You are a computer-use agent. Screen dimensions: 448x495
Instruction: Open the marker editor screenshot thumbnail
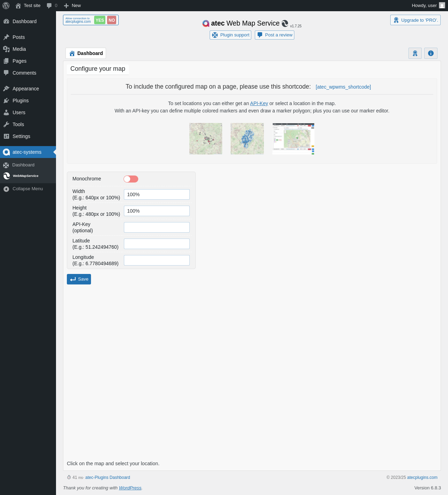(x=293, y=139)
